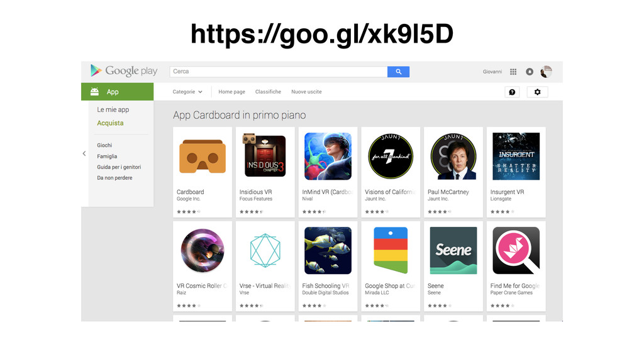The width and height of the screenshot is (644, 362).
Task: Click the Giovanni username link
Action: pyautogui.click(x=492, y=72)
